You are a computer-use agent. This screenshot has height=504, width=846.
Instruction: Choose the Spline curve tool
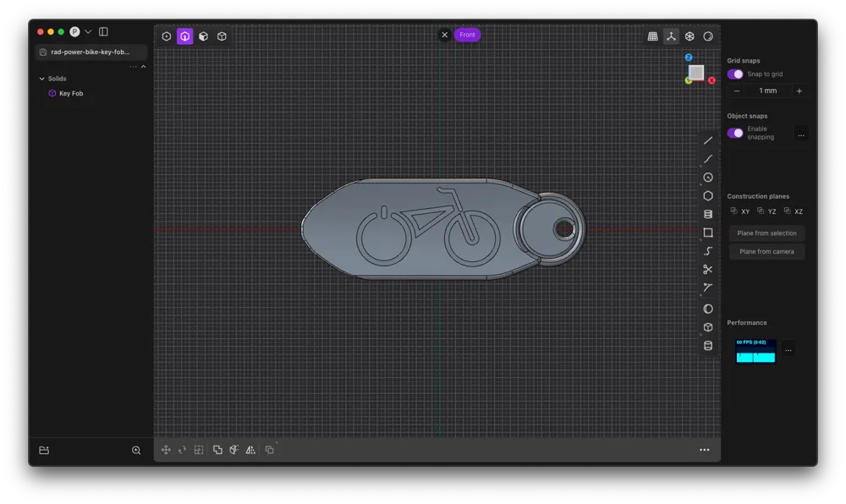(x=708, y=250)
